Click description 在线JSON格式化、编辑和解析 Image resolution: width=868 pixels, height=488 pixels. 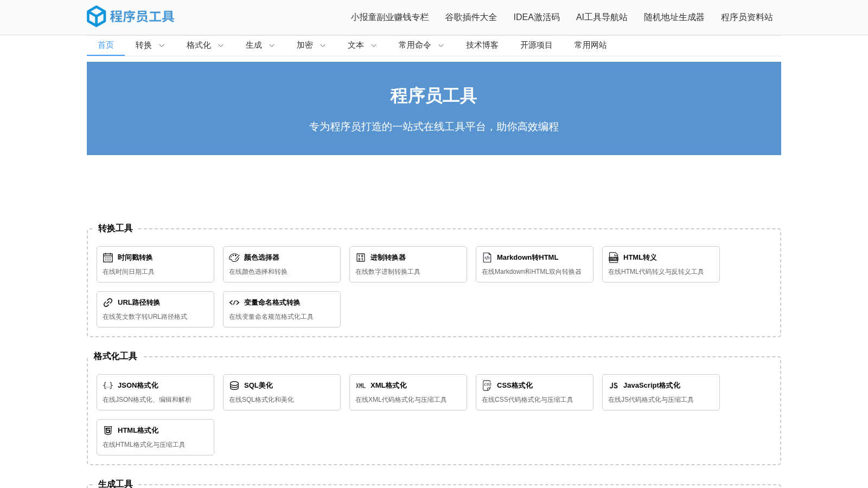[x=147, y=400]
